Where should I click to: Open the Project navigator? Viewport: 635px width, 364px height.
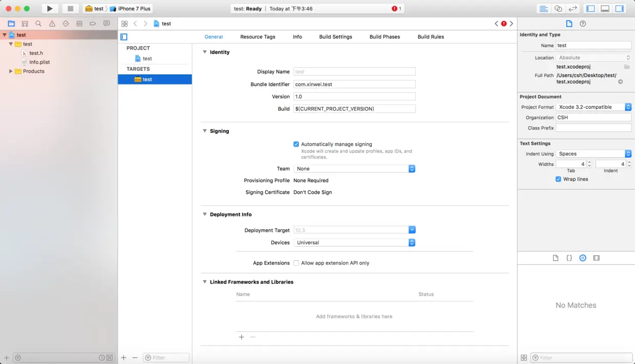11,24
